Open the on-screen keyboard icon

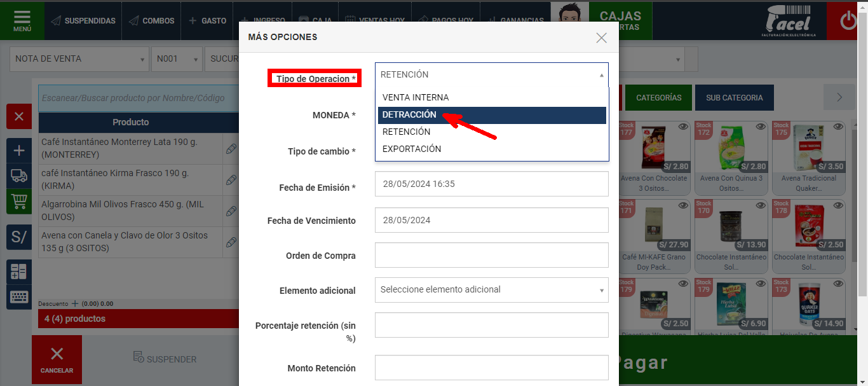coord(19,296)
